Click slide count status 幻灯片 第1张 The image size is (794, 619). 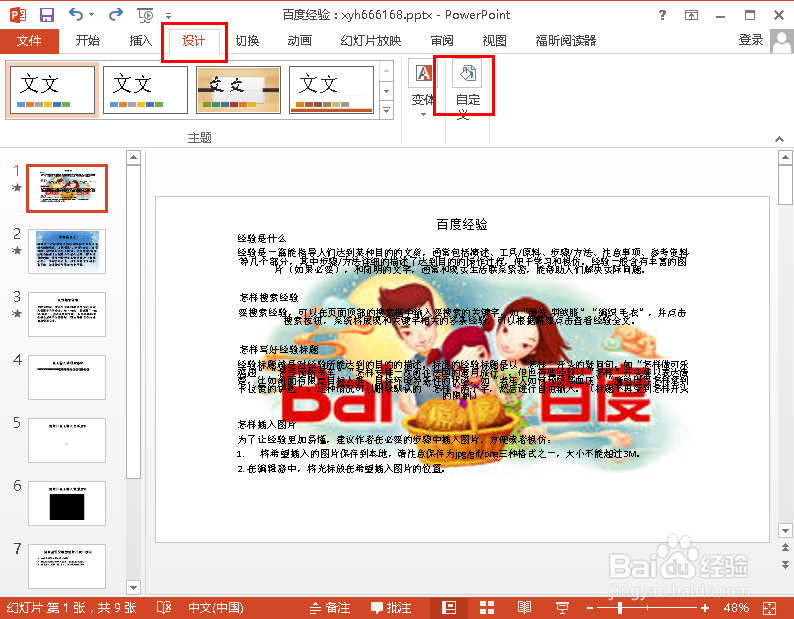(71, 607)
